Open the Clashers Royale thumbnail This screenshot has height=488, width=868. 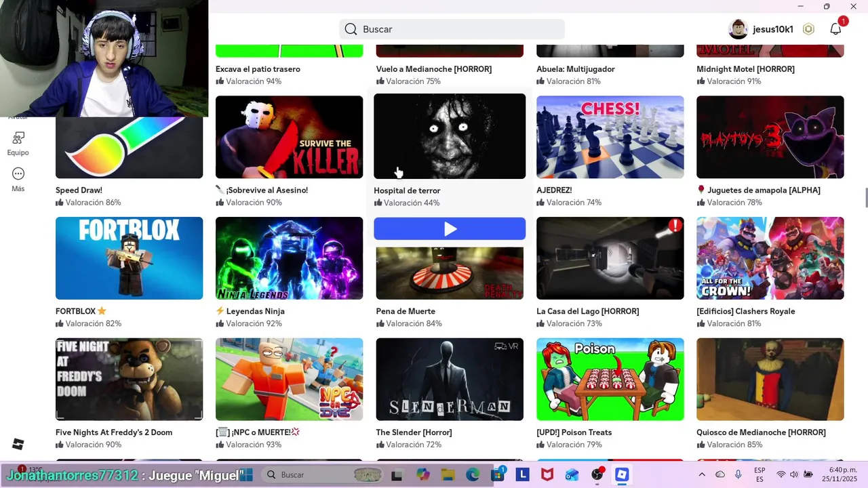tap(770, 258)
